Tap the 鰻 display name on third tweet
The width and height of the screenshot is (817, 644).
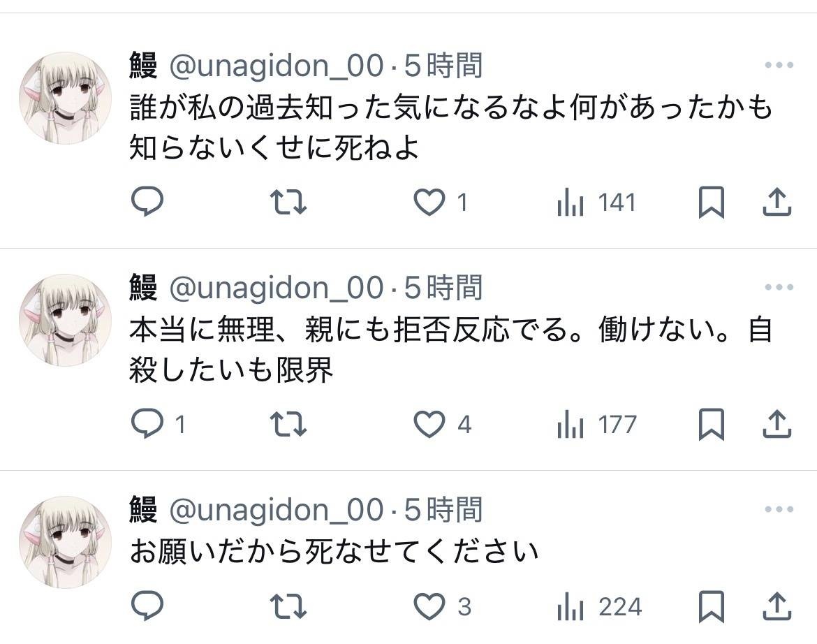click(143, 510)
